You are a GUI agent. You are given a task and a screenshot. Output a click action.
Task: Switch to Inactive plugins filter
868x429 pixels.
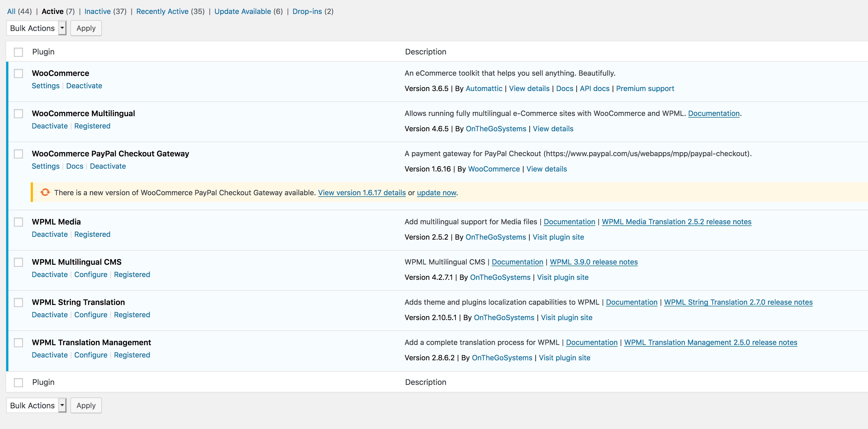[97, 11]
